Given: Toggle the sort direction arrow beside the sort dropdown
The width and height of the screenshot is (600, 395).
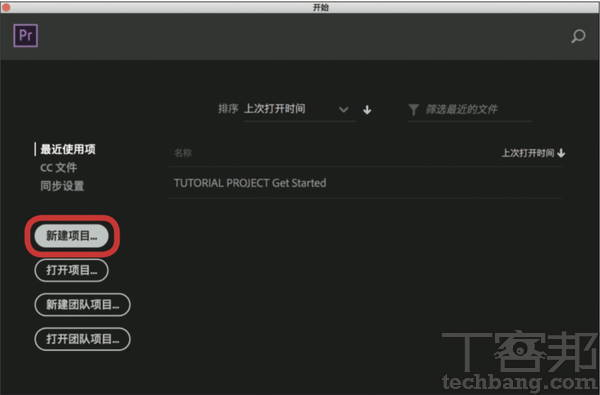Looking at the screenshot, I should coord(367,110).
